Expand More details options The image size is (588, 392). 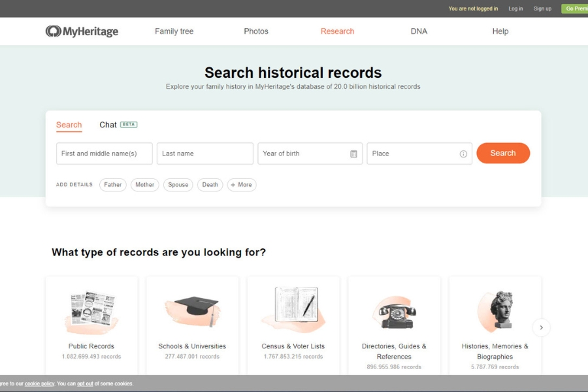coord(241,185)
